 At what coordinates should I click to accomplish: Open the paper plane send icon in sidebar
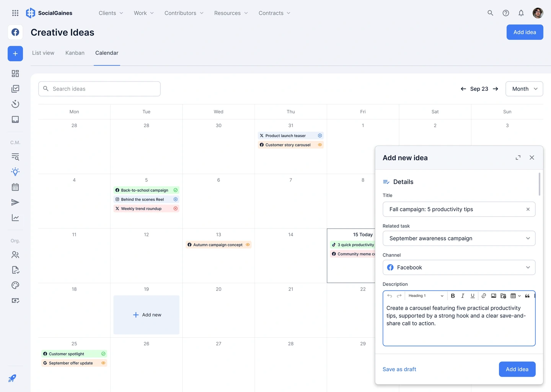(15, 203)
